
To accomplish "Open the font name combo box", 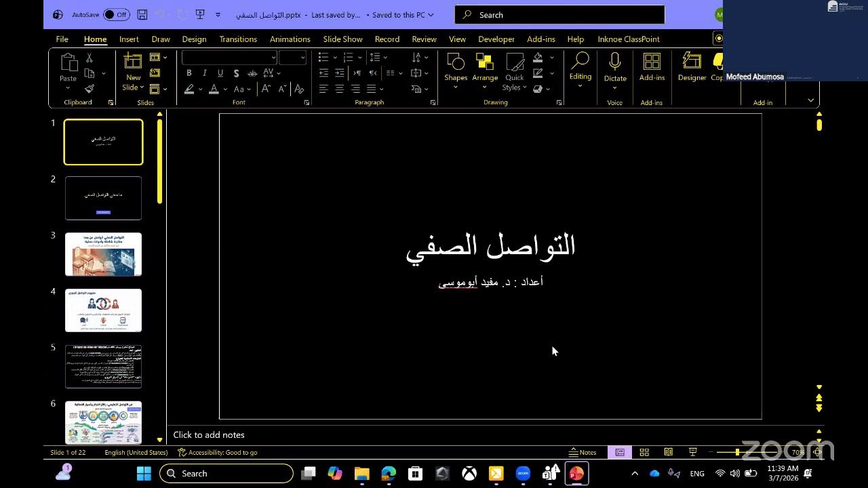I will [230, 58].
